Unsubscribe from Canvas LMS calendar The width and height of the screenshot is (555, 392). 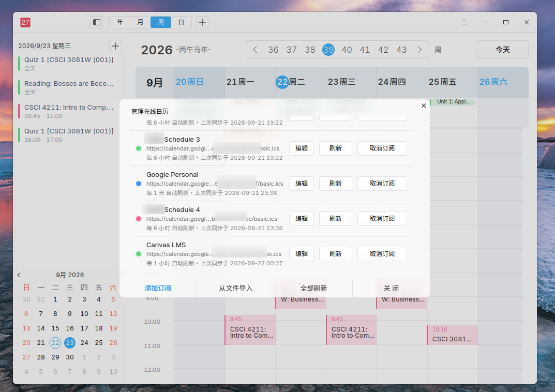tap(382, 254)
